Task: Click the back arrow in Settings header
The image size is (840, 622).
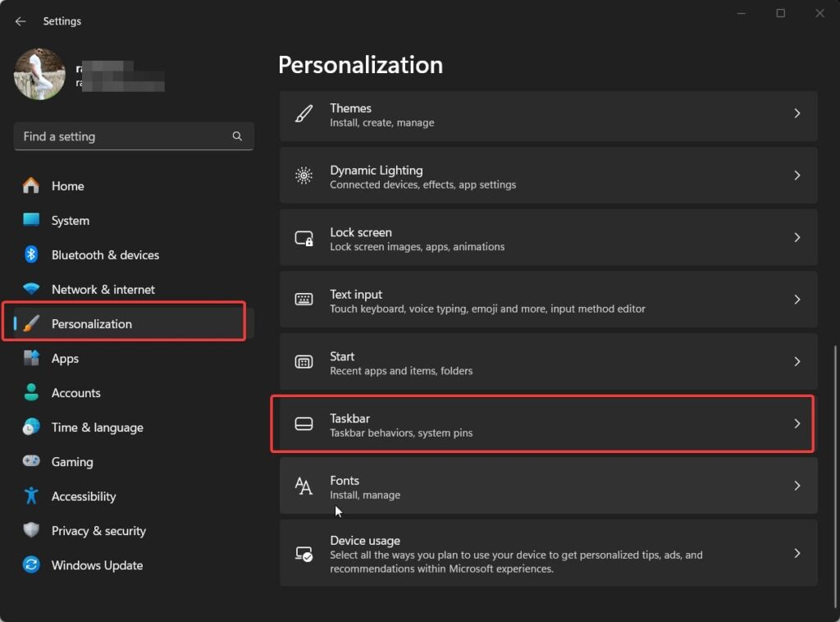Action: pos(21,21)
